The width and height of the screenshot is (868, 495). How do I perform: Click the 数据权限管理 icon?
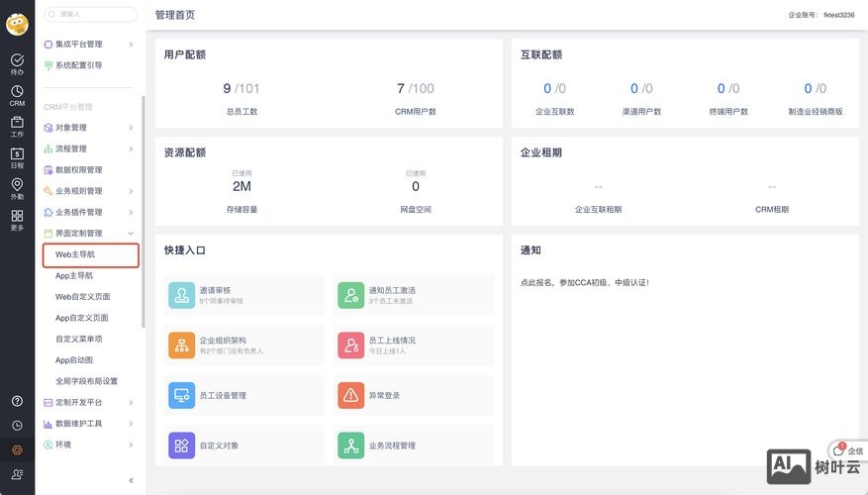pos(48,170)
